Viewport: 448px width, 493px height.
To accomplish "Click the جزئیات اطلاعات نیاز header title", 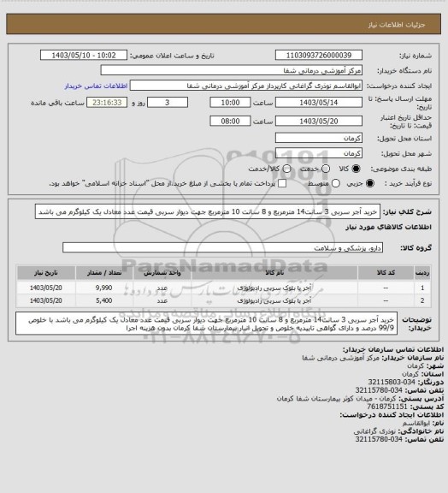I will coord(397,25).
